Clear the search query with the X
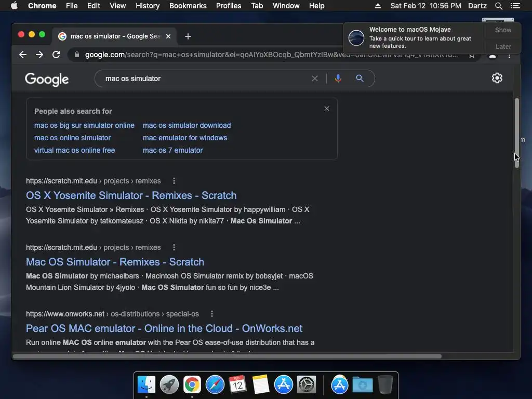Viewport: 532px width, 399px height. [x=315, y=79]
